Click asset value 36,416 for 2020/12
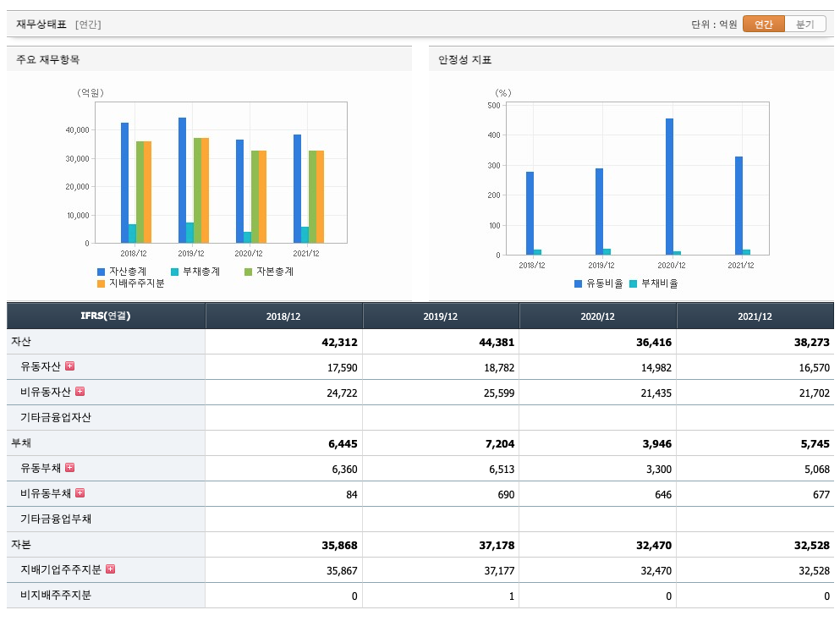This screenshot has height=621, width=840. [x=654, y=342]
